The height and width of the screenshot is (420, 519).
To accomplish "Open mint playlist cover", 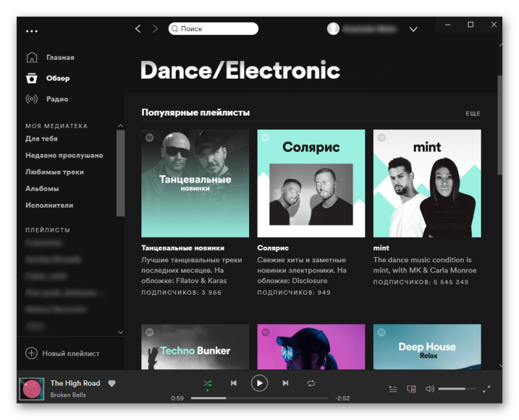I will tap(427, 184).
